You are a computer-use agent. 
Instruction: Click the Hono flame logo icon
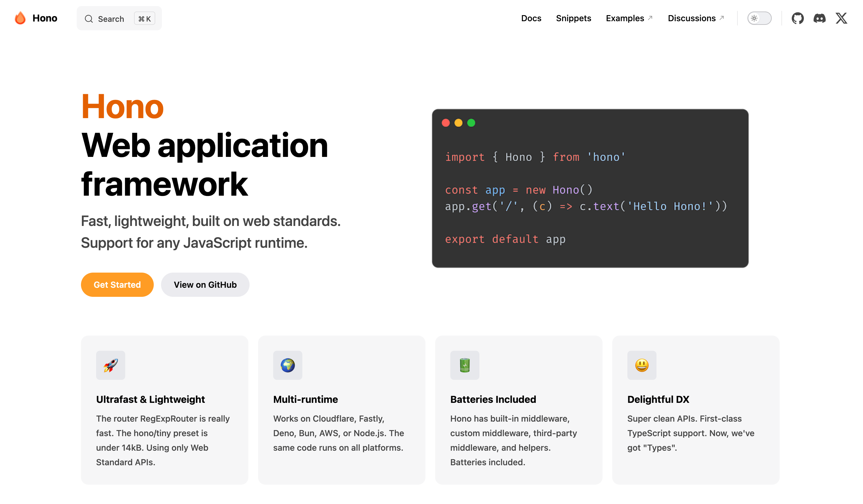point(20,18)
